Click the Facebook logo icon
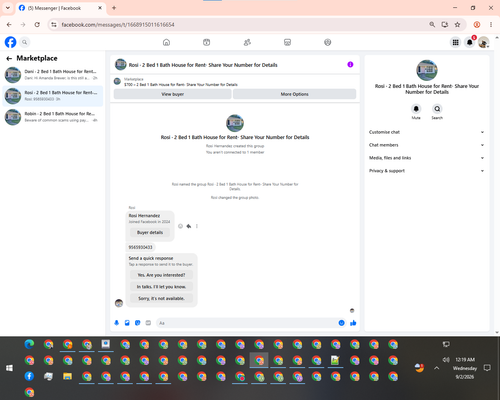Viewport: 500px width, 400px height. [x=10, y=42]
